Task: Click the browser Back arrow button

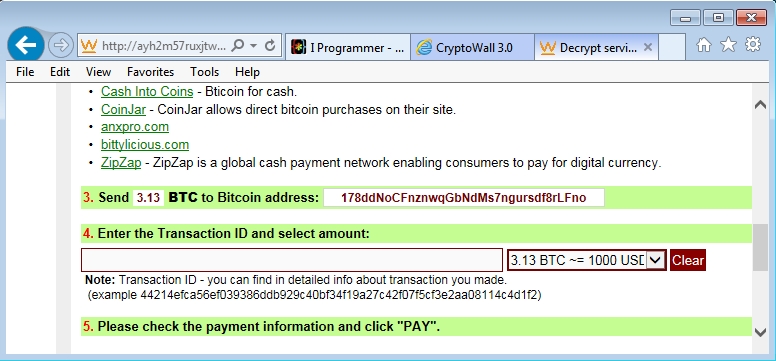Action: tap(26, 45)
